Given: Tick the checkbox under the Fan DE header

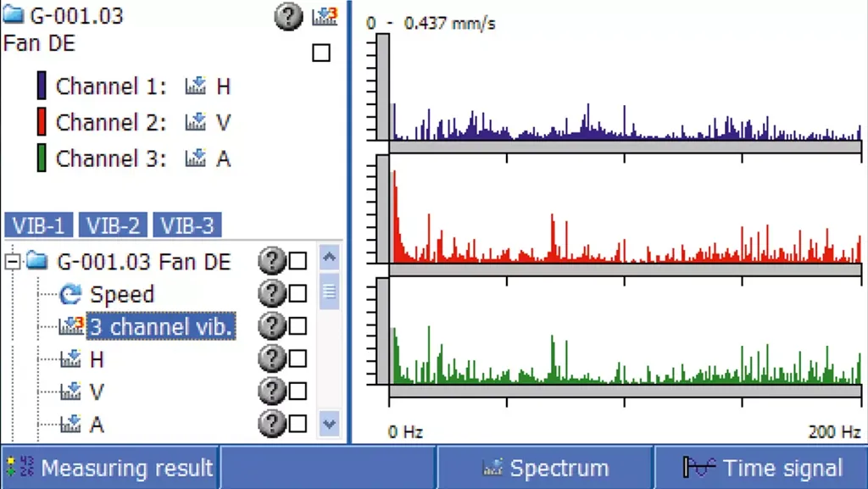Looking at the screenshot, I should pos(321,53).
